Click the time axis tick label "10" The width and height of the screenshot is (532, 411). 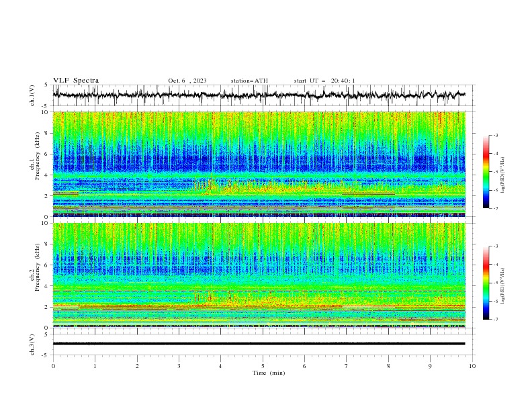[472, 366]
